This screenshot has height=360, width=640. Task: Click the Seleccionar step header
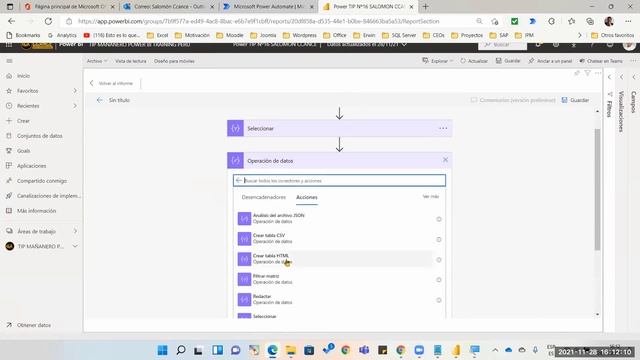click(x=339, y=128)
